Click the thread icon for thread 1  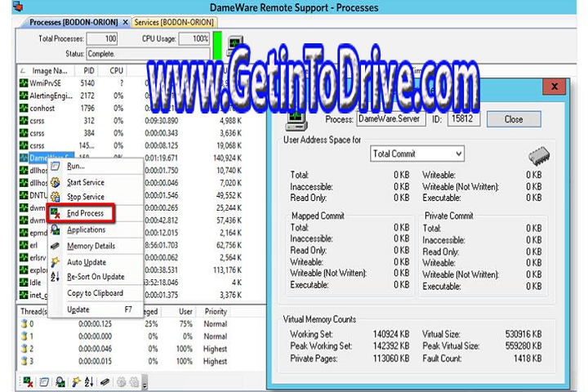point(24,336)
